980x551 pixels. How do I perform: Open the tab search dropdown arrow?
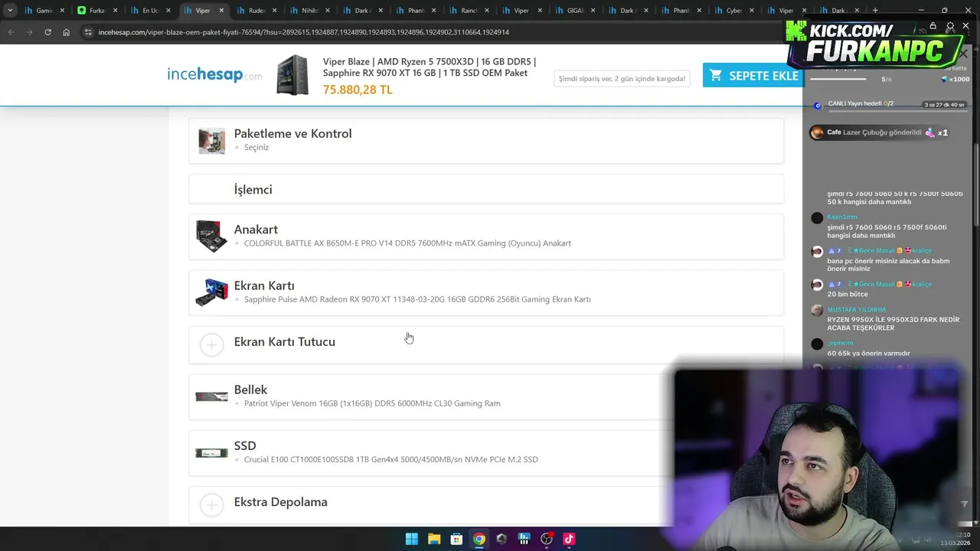[x=10, y=11]
